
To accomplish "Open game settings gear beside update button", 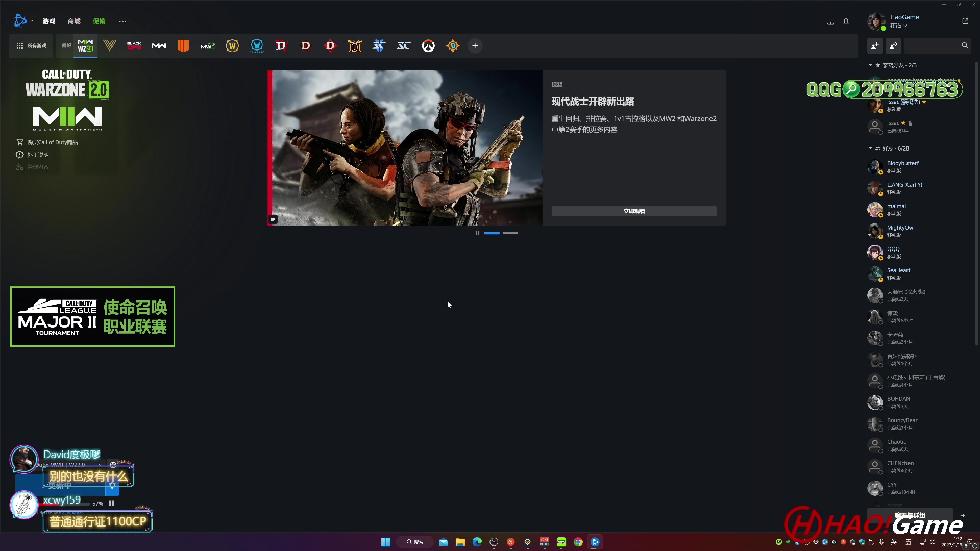I will 112,485.
